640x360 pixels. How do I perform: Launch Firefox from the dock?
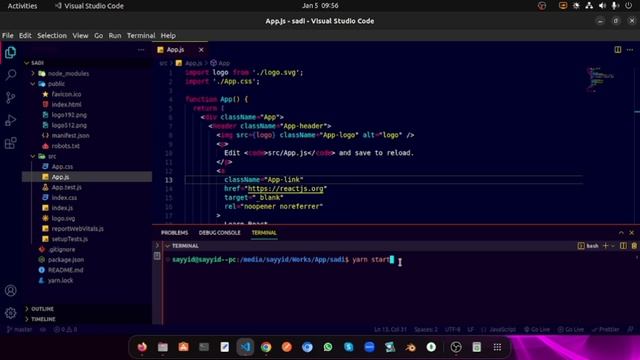[x=142, y=347]
